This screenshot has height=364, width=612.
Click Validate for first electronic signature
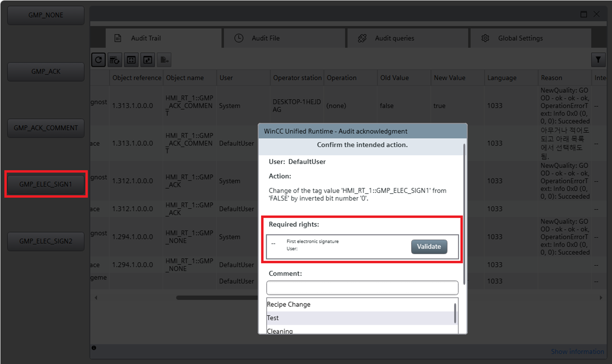click(429, 246)
